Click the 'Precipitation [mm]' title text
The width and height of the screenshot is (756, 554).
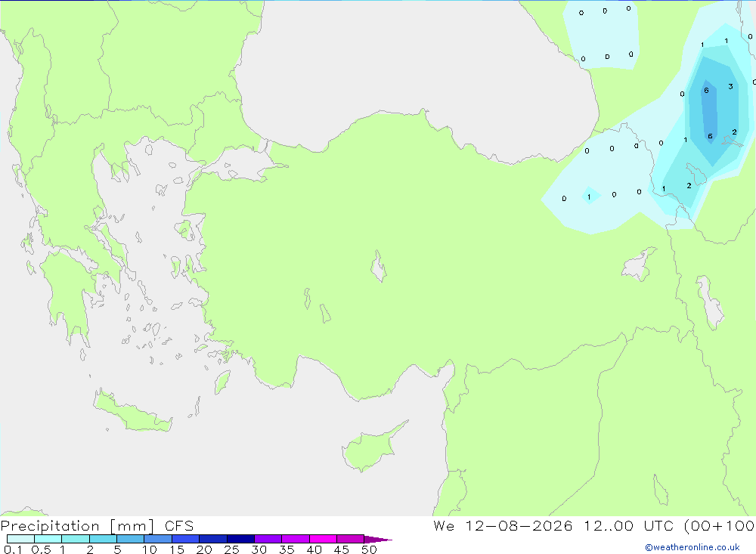[x=77, y=526]
